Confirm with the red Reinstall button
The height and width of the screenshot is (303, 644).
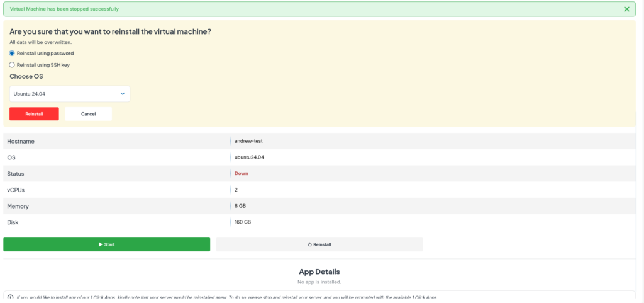(34, 114)
